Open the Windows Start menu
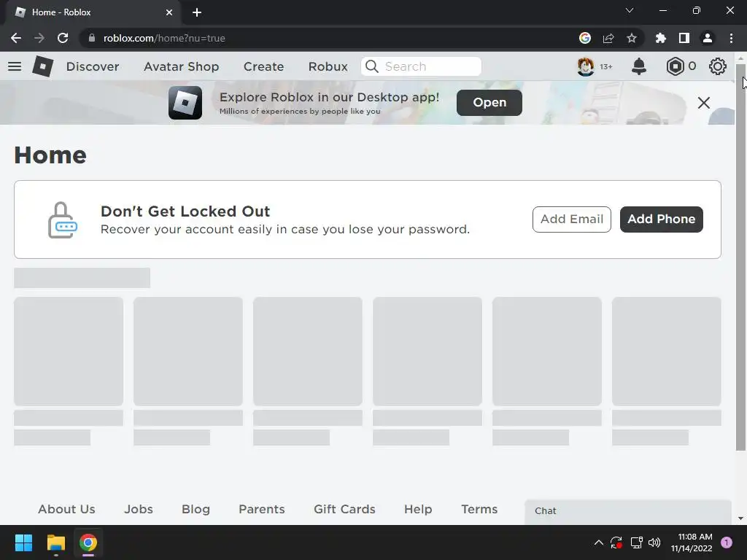This screenshot has width=747, height=560. 23,542
